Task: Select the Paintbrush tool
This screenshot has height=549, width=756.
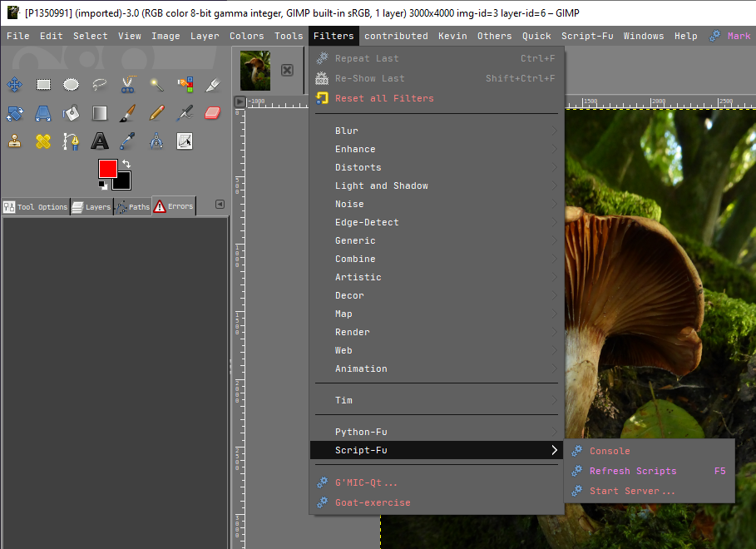Action: click(128, 113)
